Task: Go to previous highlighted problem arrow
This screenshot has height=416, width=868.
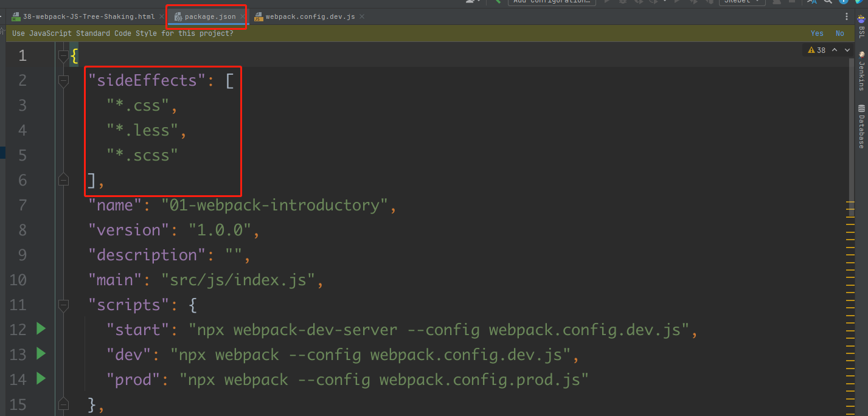Action: click(x=834, y=50)
